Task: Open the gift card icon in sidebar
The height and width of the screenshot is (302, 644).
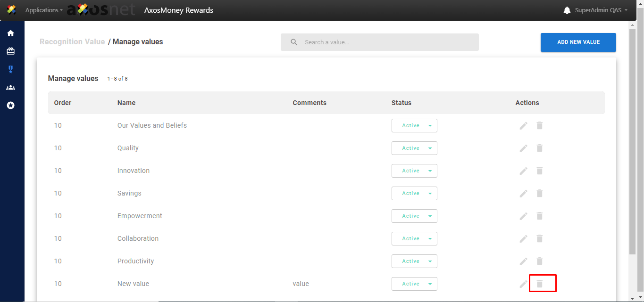Action: (x=10, y=51)
